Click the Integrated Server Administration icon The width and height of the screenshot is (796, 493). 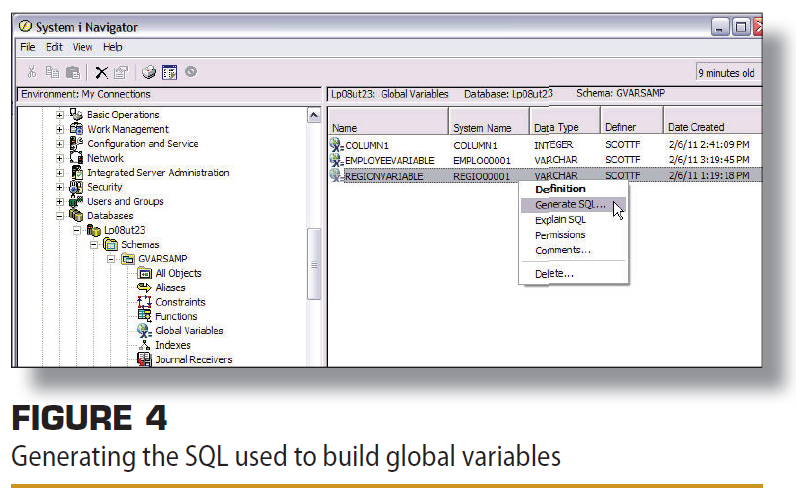click(77, 172)
